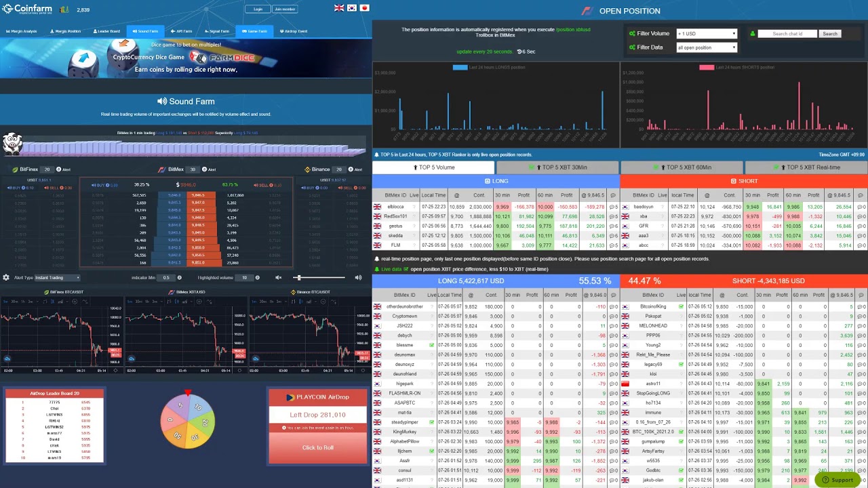The height and width of the screenshot is (488, 868).
Task: Open the Margin Analysis tab
Action: [x=22, y=31]
